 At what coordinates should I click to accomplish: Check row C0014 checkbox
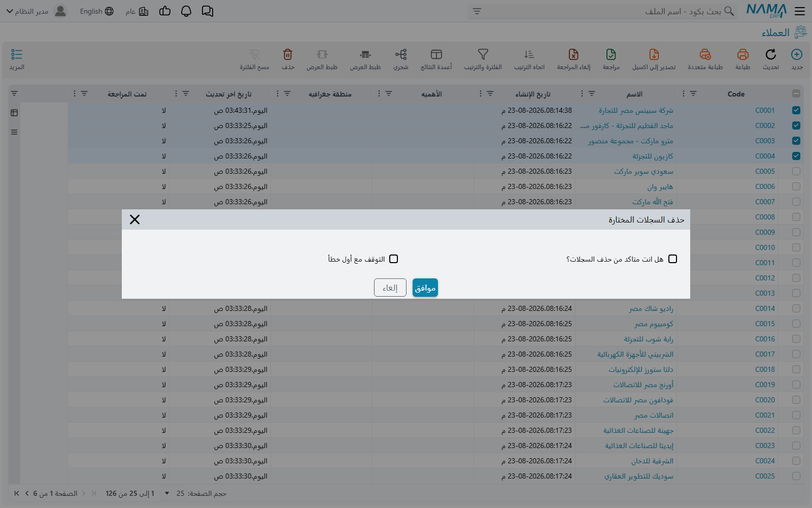pyautogui.click(x=796, y=308)
